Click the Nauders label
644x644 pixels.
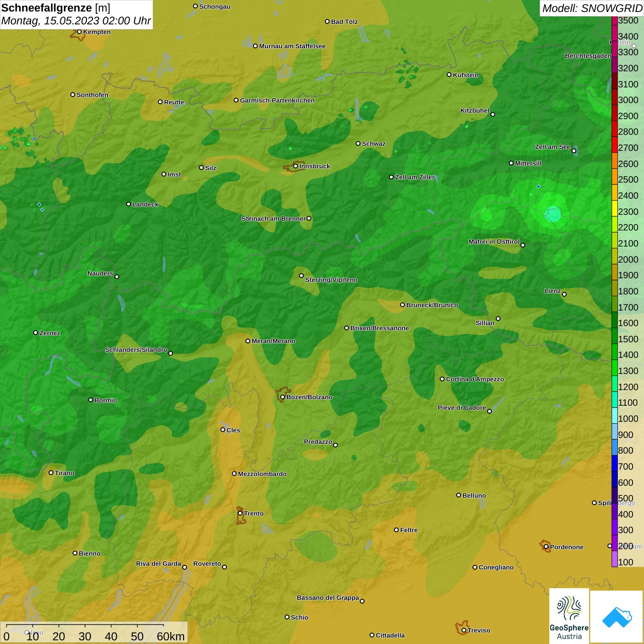point(100,273)
